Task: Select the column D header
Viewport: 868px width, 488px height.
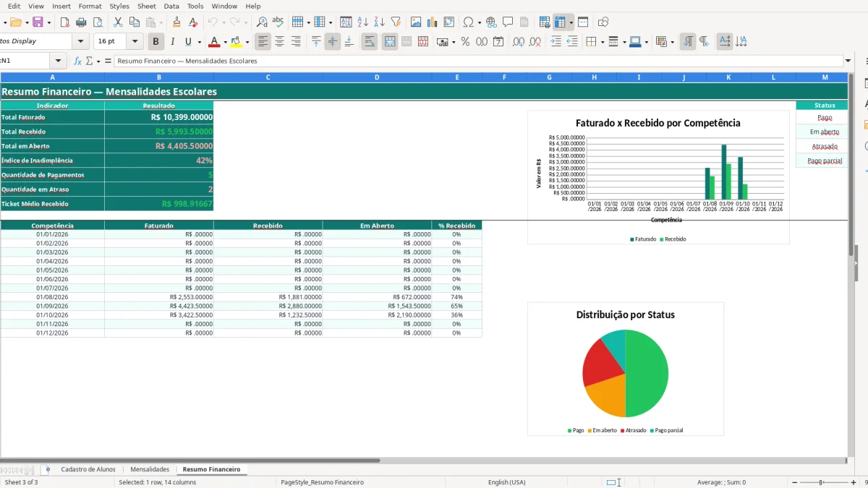Action: click(377, 77)
